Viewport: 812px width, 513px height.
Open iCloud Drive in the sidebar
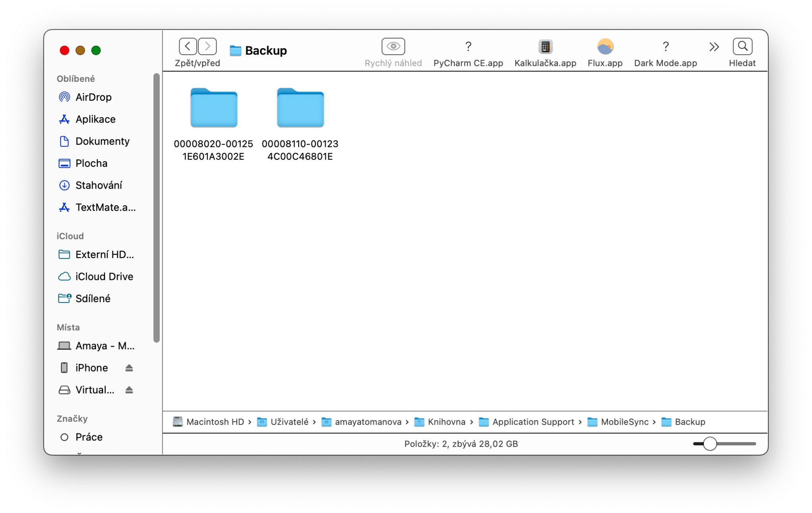click(104, 276)
